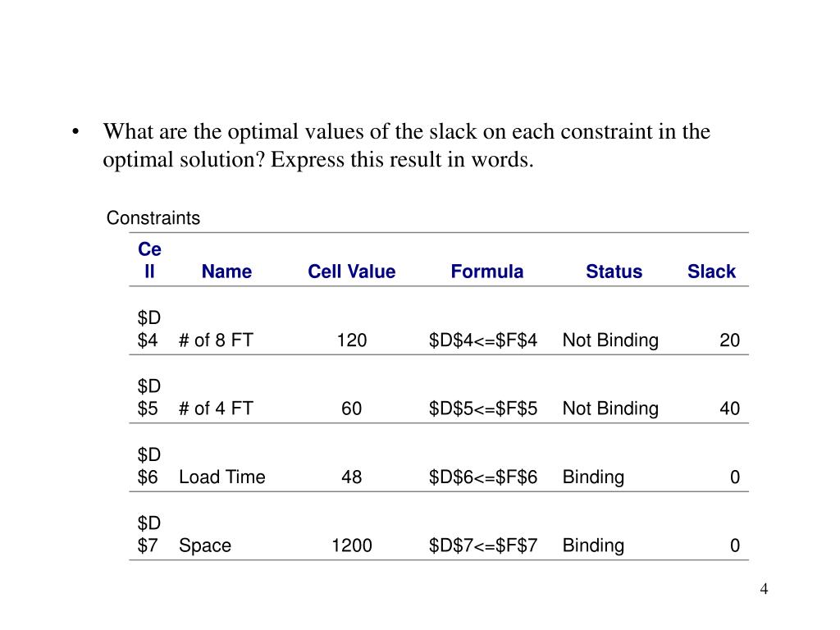Click the Space constraint name

click(205, 546)
